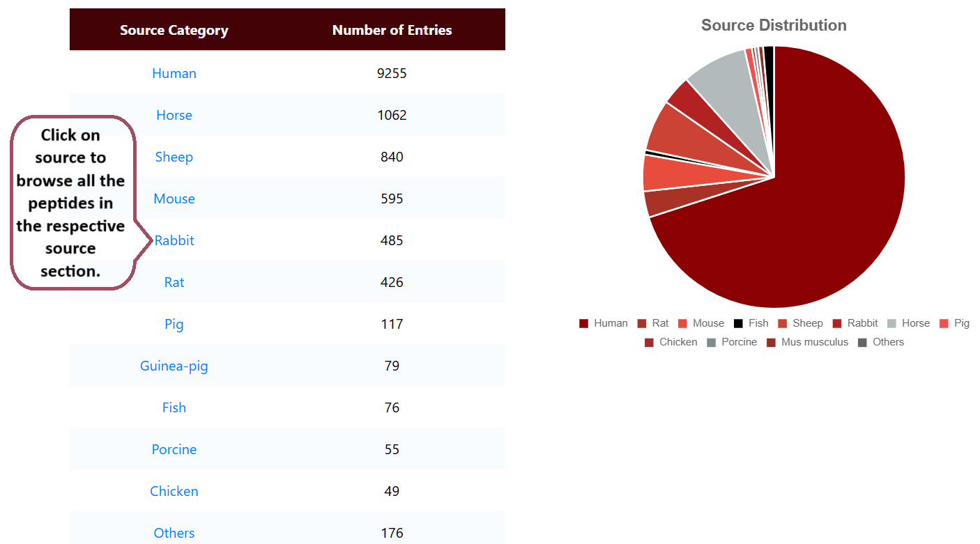This screenshot has width=980, height=544.
Task: Toggle Human legend swatch in chart
Action: pos(584,323)
